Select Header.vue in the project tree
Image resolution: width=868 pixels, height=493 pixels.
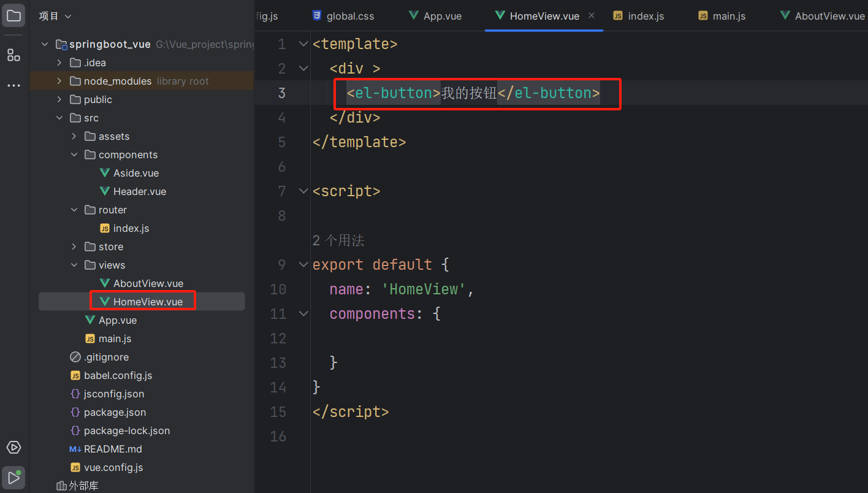tap(140, 191)
